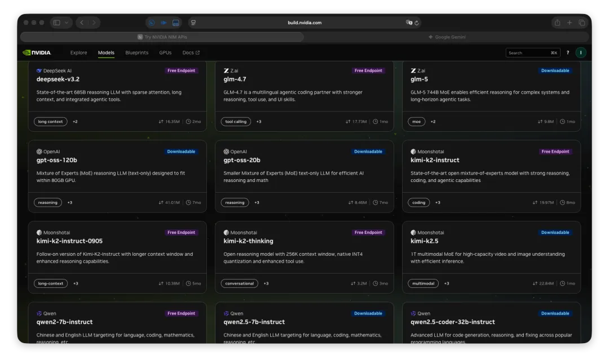Open the deepseek-v3.2 model card title
Image resolution: width=609 pixels, height=364 pixels.
coord(58,79)
